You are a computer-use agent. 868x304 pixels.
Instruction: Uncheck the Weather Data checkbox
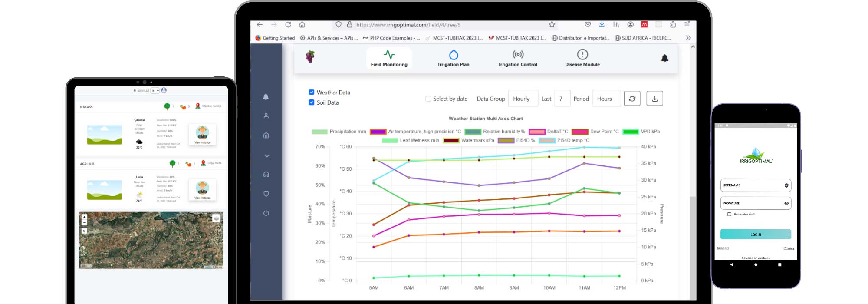[x=311, y=92]
